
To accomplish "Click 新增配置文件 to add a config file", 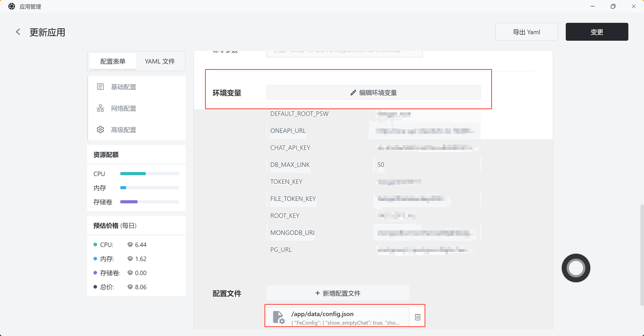I will [338, 293].
